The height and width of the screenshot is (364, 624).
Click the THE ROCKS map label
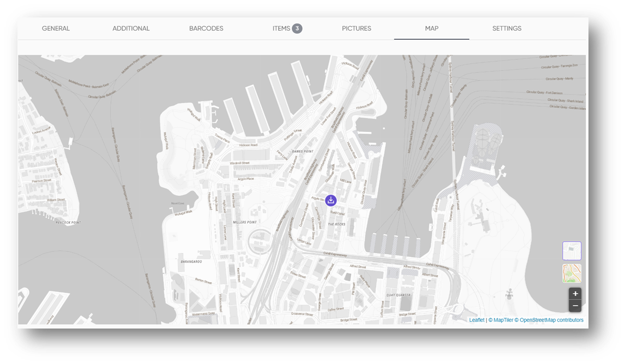(337, 224)
